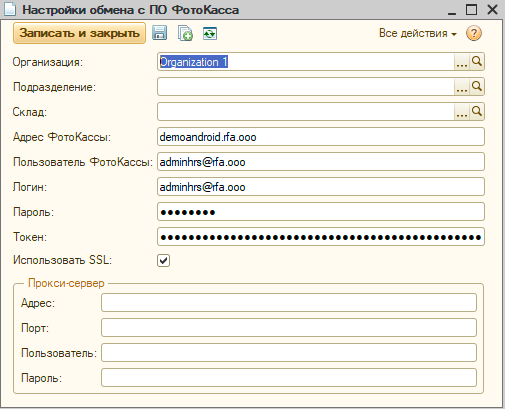Click magnifier icon in Склад field
This screenshot has width=505, height=409.
[x=477, y=112]
